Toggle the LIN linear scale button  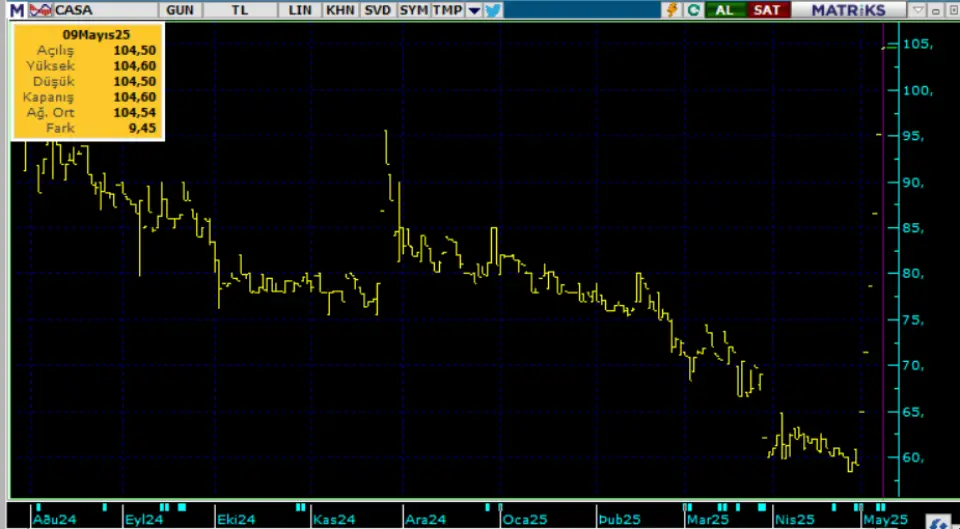pos(300,10)
